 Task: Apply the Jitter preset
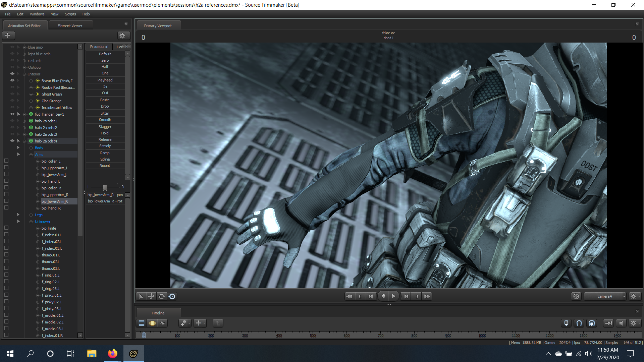(x=105, y=113)
